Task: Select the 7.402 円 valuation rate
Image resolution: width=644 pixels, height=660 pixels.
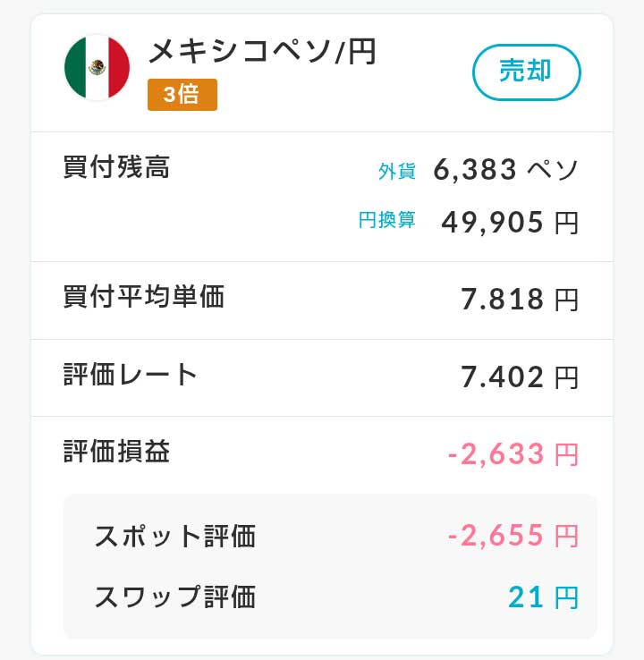Action: click(520, 377)
